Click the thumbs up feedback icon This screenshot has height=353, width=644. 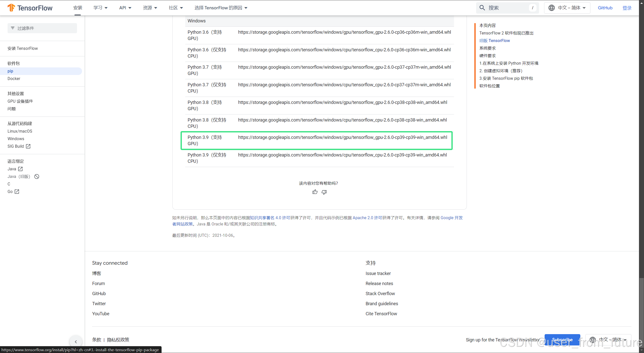click(x=315, y=192)
